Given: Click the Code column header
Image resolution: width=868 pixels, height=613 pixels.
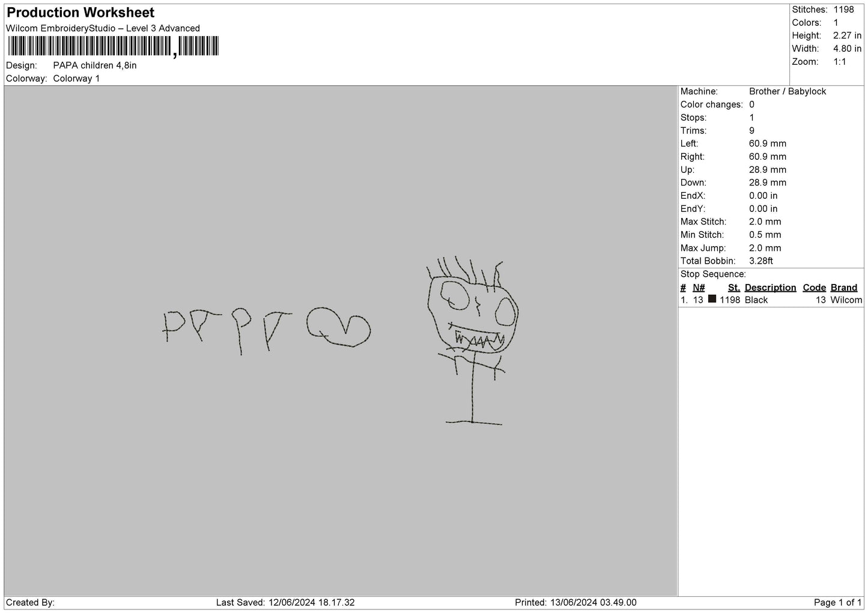Looking at the screenshot, I should pos(814,288).
